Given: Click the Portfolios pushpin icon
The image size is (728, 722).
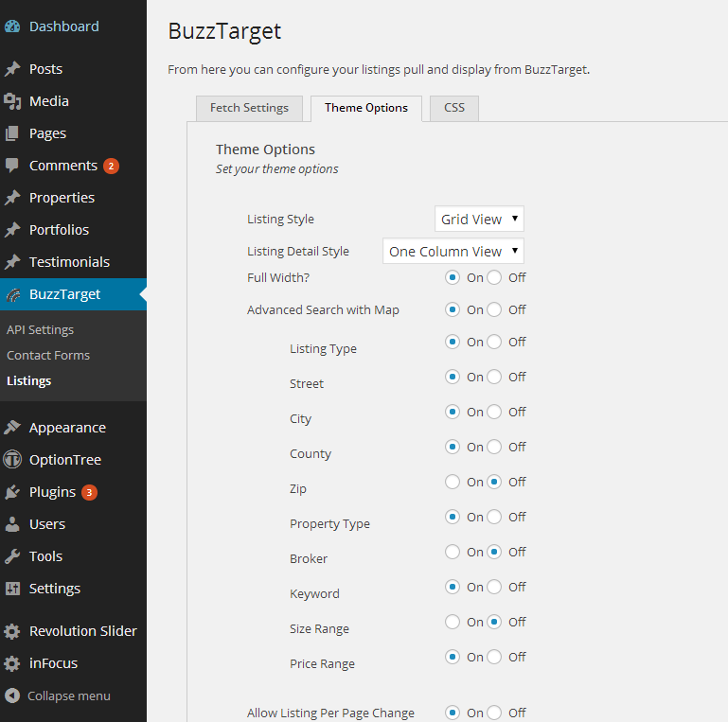Looking at the screenshot, I should click(12, 230).
